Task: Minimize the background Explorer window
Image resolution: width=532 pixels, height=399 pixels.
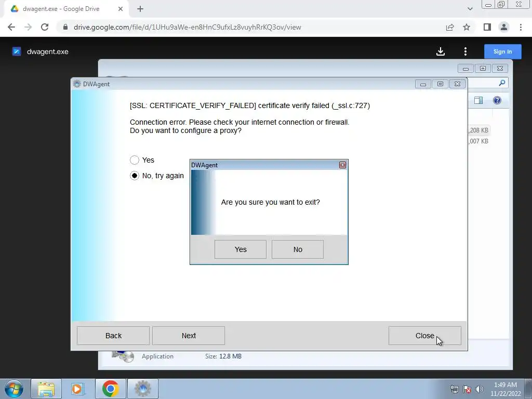Action: [x=465, y=69]
